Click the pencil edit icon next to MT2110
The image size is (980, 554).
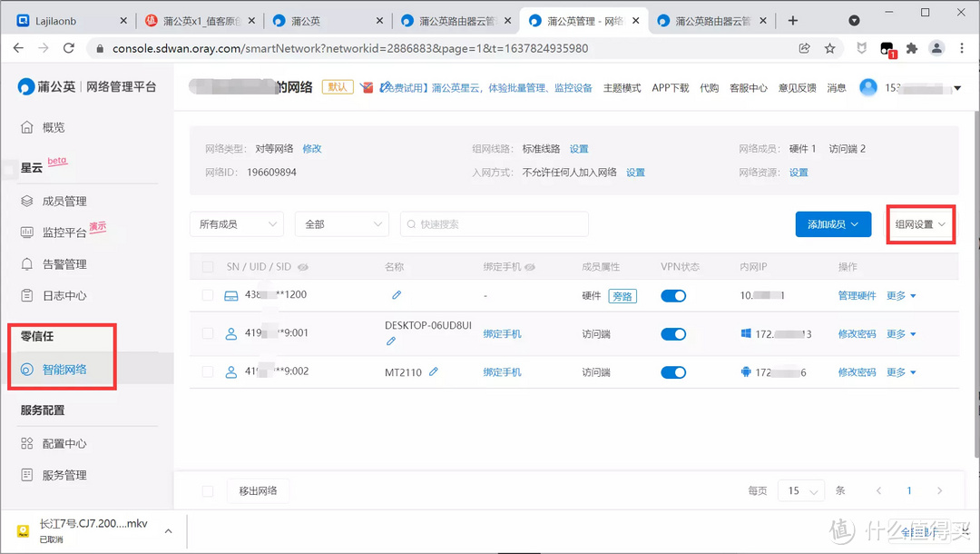(x=435, y=371)
